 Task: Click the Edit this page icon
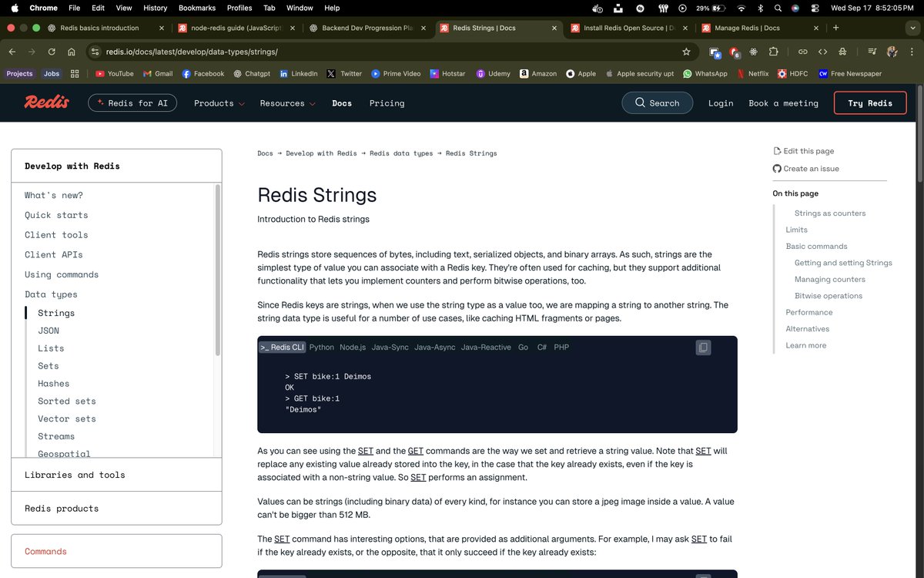[778, 150]
